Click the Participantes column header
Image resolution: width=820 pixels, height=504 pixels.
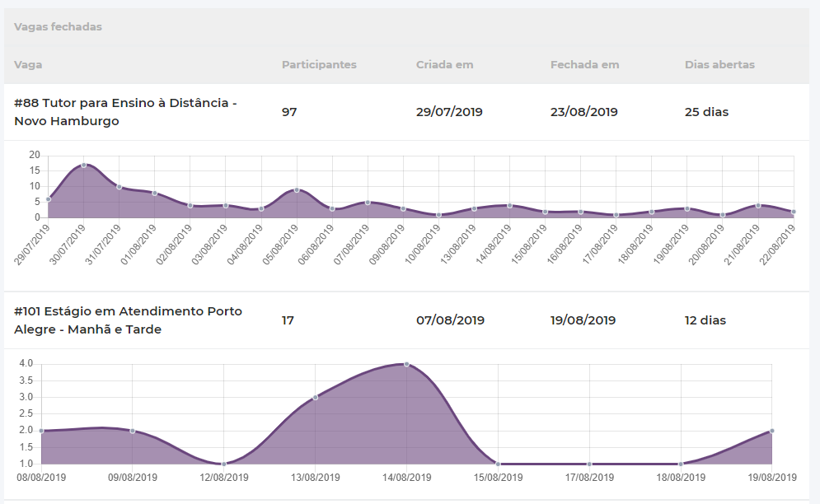319,64
